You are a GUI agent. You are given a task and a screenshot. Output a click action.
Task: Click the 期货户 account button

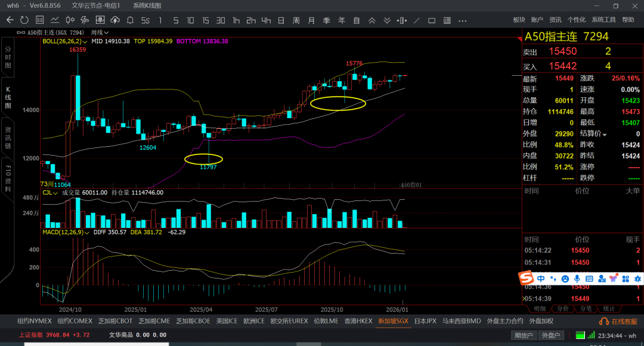524,335
